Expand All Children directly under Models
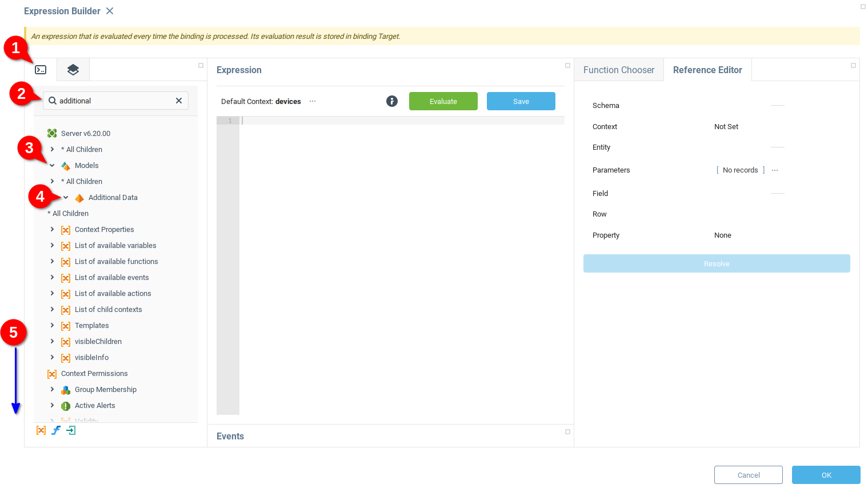868x488 pixels. click(x=52, y=181)
